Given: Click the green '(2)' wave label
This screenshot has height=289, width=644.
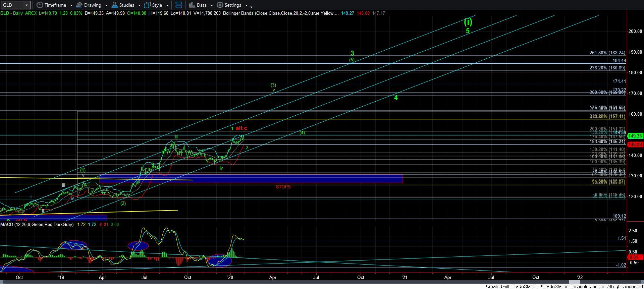Looking at the screenshot, I should coord(123,203).
